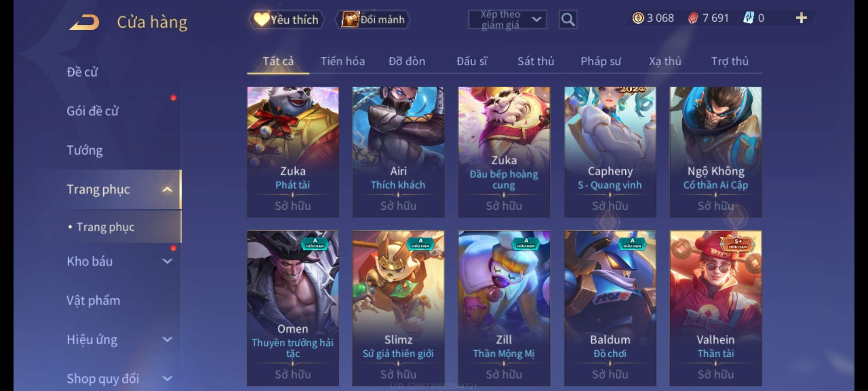Tap the gold coin balance icon
The height and width of the screenshot is (391, 868).
pos(638,18)
